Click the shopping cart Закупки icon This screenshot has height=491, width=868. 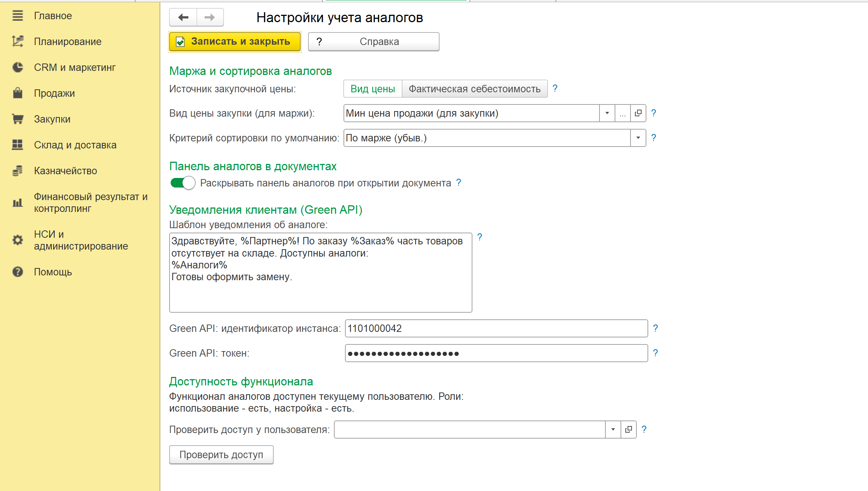pyautogui.click(x=18, y=119)
